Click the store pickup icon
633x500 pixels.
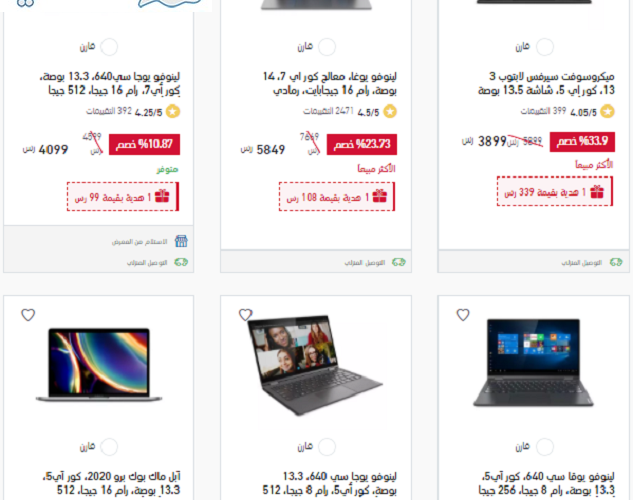click(x=181, y=241)
